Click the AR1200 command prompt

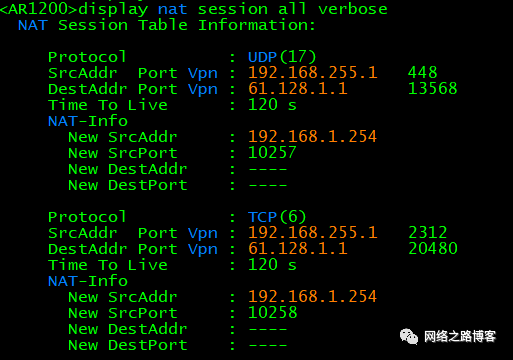pyautogui.click(x=39, y=9)
